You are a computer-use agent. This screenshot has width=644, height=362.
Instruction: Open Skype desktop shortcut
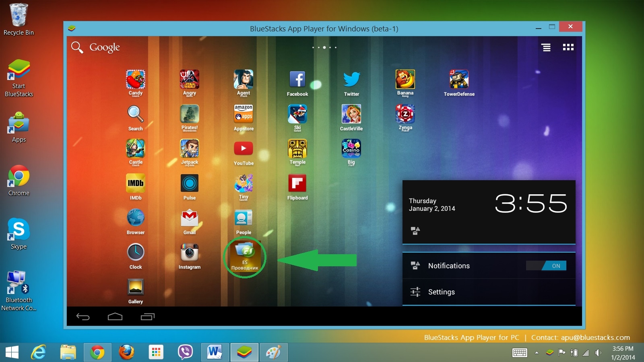click(19, 234)
